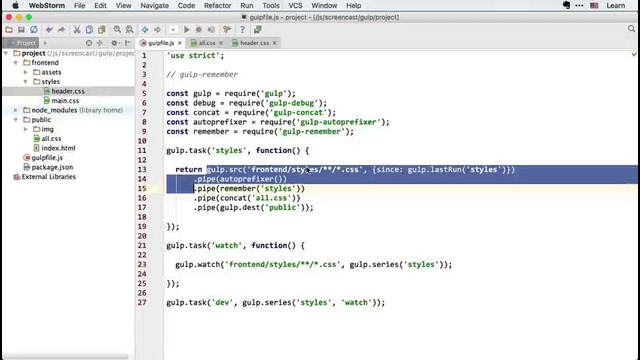Screen dimensions: 640x360
Task: Click the 'gulp-remember' string on line 9
Action: (311, 131)
